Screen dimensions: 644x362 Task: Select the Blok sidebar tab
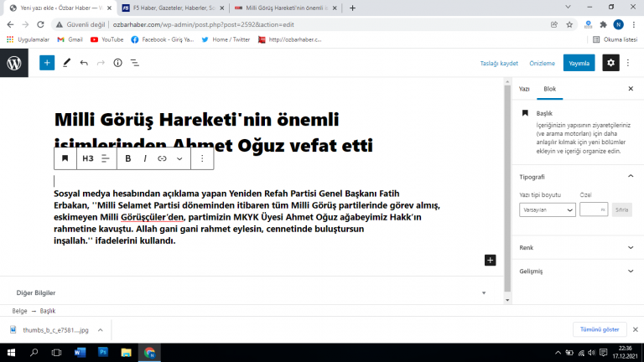tap(550, 88)
